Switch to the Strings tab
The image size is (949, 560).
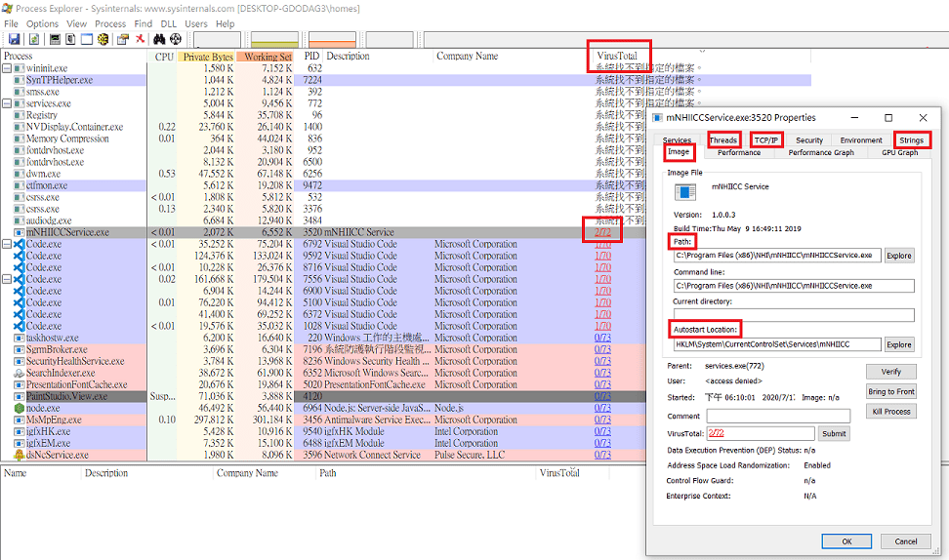912,140
